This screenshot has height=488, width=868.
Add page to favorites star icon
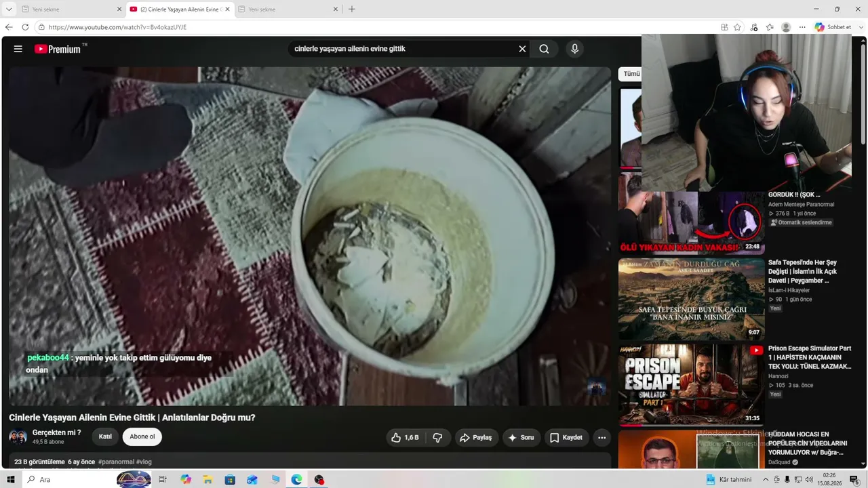point(737,27)
